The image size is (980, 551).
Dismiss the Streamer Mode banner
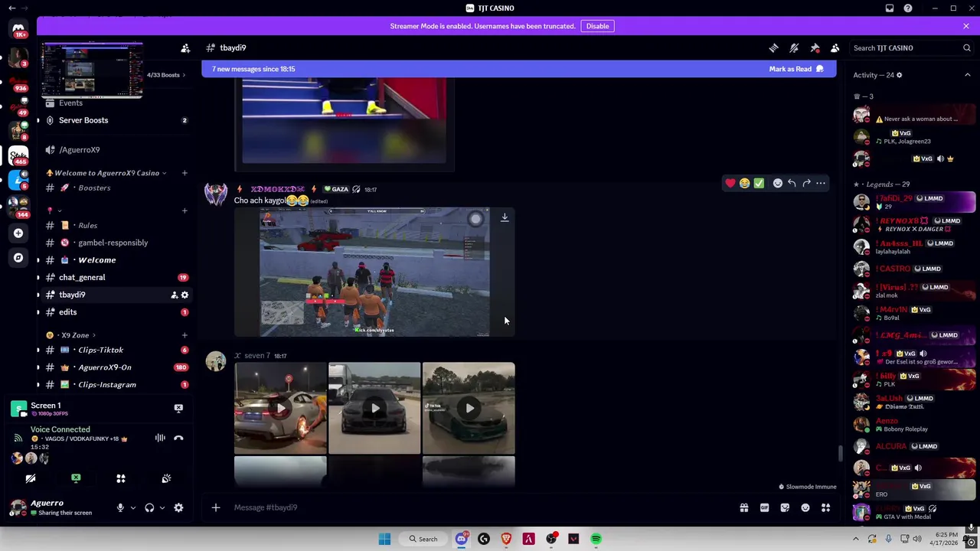[x=966, y=26]
